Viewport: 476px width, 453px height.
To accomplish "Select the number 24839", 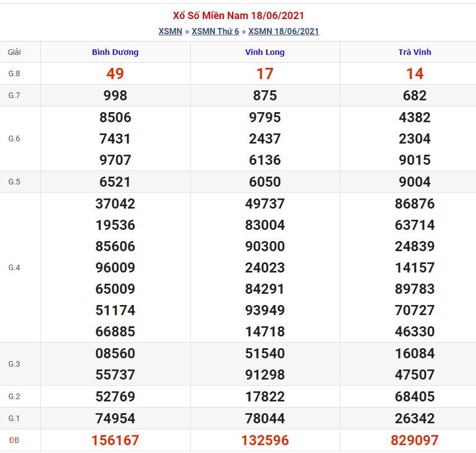I will point(415,246).
